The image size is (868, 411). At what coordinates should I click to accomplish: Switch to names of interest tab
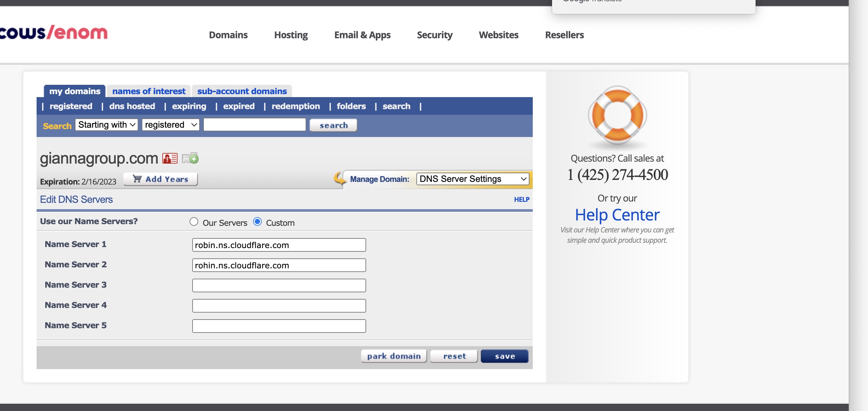click(x=149, y=91)
